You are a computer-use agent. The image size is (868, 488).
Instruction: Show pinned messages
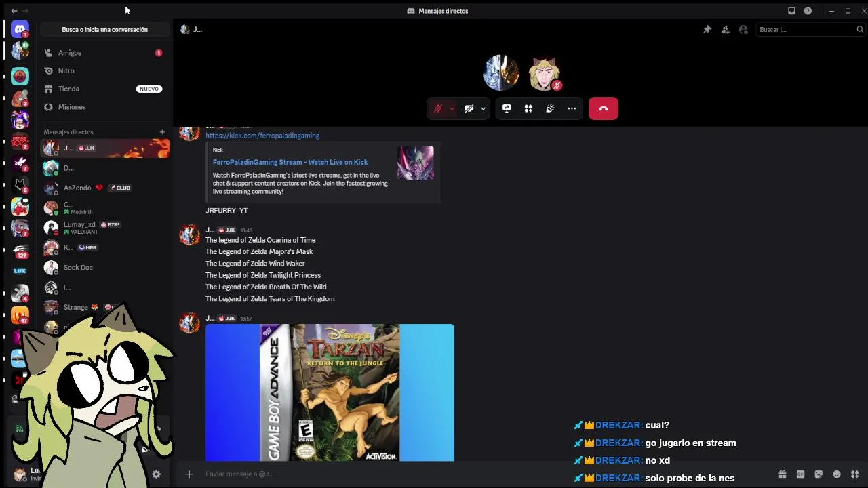tap(707, 29)
